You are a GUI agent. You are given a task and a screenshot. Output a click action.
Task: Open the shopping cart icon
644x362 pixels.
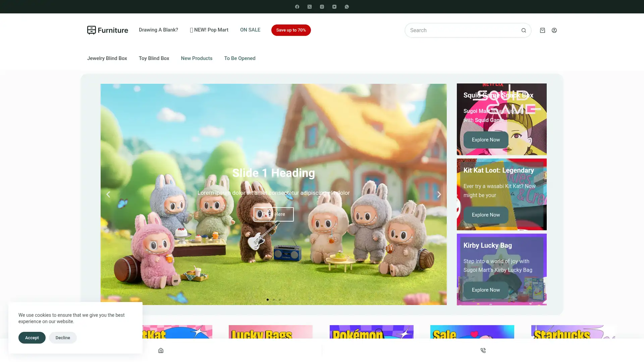(x=542, y=30)
